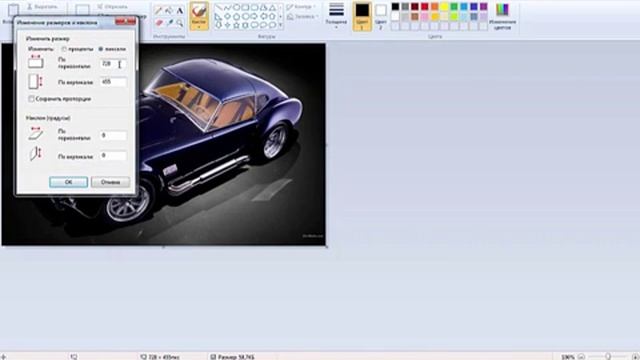Pick the Rounded rectangle shape
This screenshot has height=360, width=640.
254,7
